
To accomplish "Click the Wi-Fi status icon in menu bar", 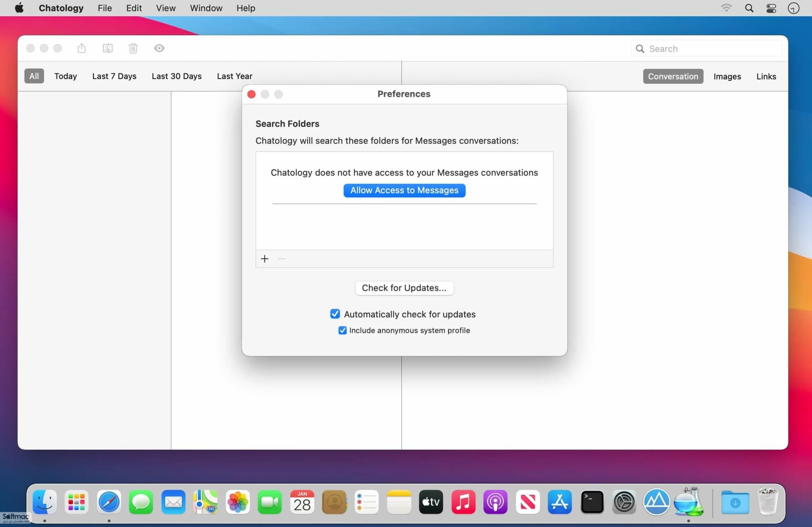I will pos(726,8).
